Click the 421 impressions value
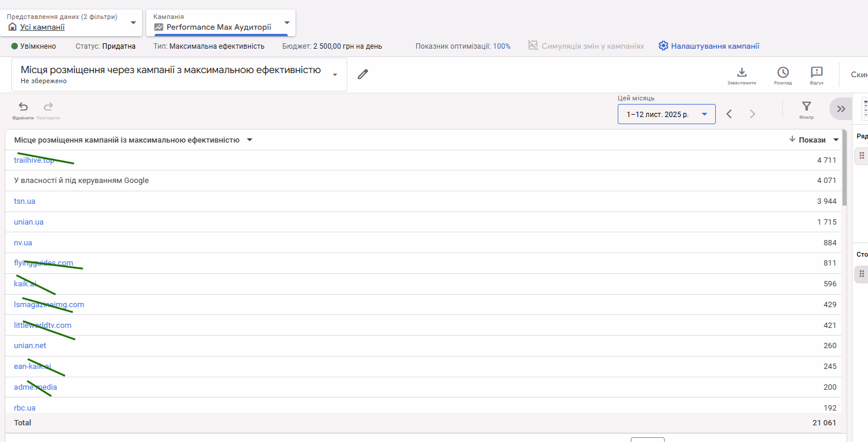This screenshot has width=868, height=442. pyautogui.click(x=830, y=326)
